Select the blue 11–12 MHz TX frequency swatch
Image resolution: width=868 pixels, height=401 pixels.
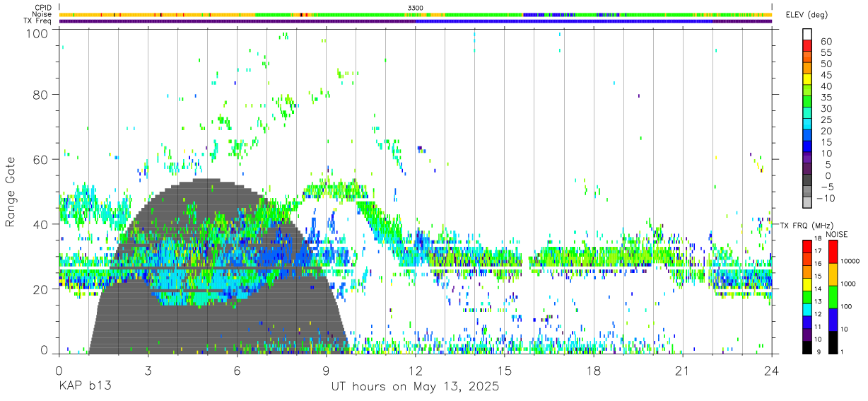click(x=807, y=321)
